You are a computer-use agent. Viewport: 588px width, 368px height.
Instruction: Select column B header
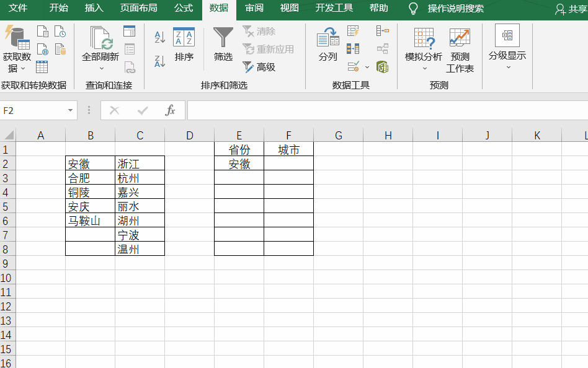click(91, 135)
